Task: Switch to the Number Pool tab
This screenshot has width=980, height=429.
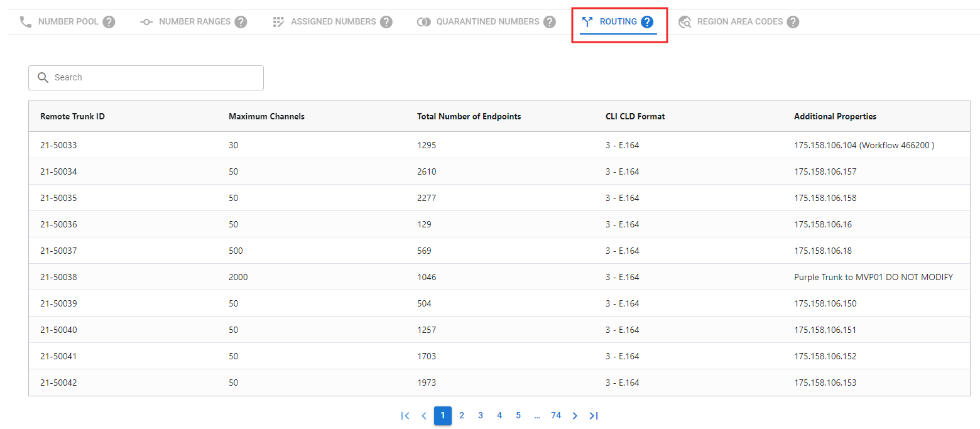Action: [68, 22]
